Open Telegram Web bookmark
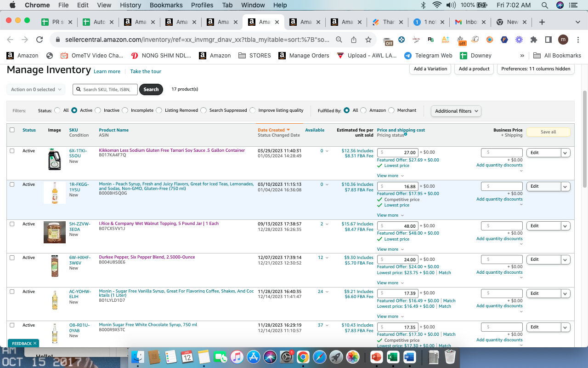This screenshot has height=368, width=588. point(428,56)
